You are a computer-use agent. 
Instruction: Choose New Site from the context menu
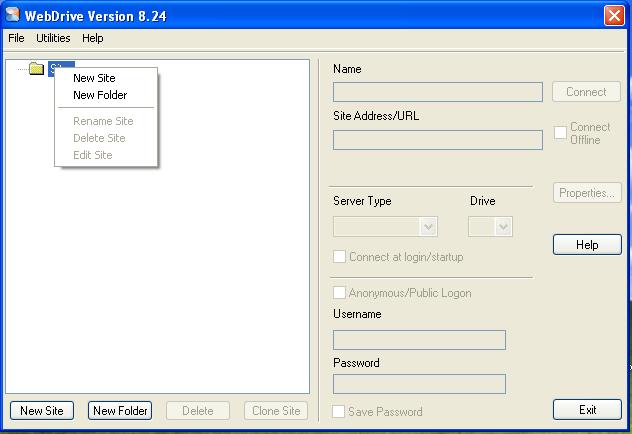94,78
